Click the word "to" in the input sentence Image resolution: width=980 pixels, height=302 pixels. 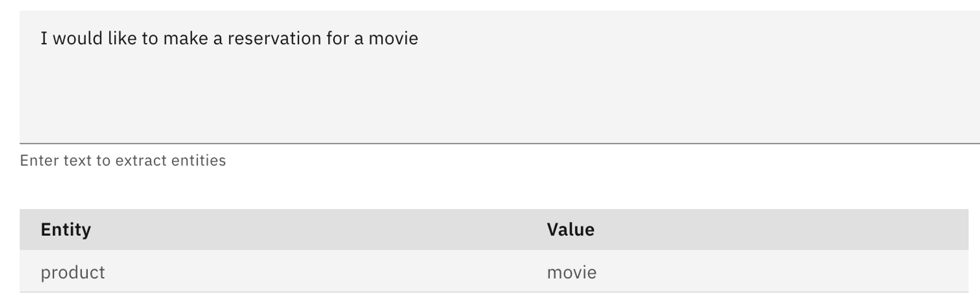point(150,38)
